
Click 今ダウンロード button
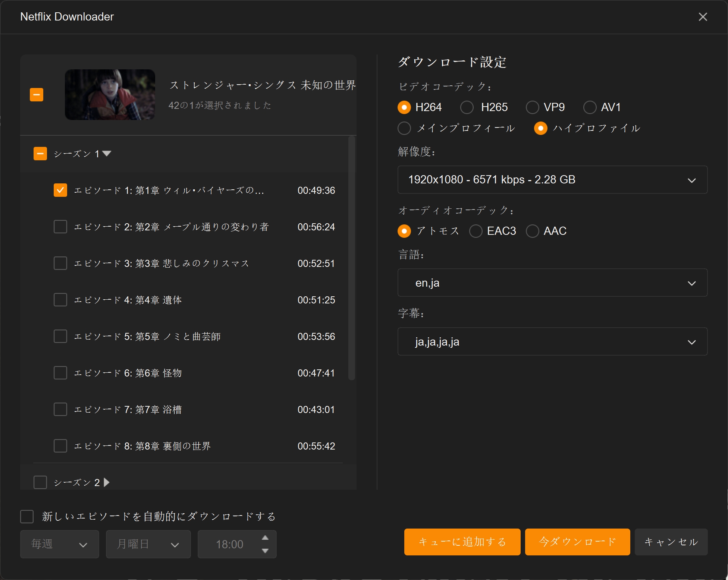click(x=578, y=542)
